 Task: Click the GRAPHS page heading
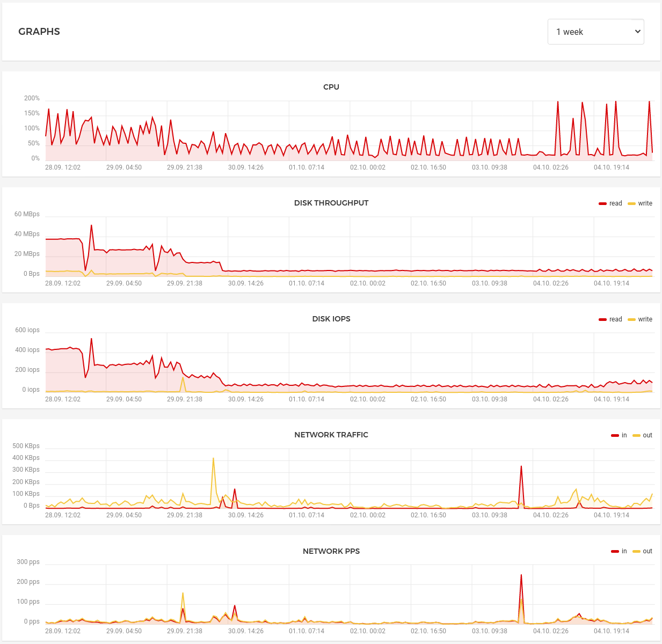click(x=39, y=32)
